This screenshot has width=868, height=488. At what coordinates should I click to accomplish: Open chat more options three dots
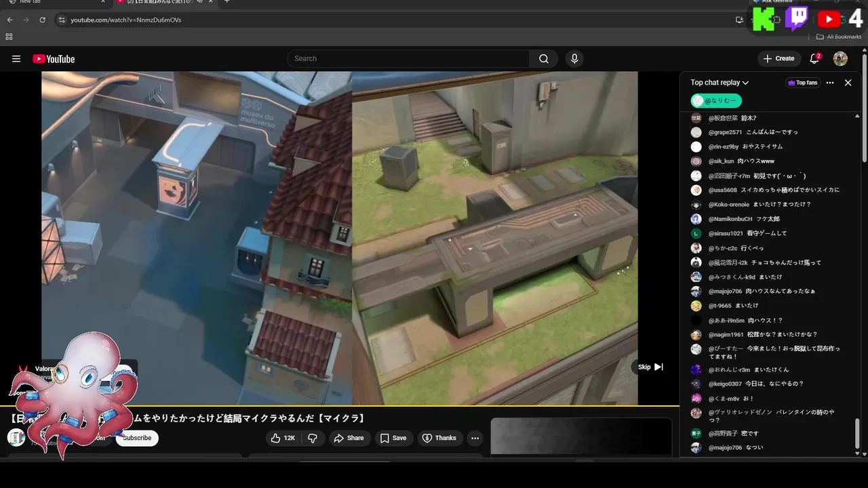830,83
